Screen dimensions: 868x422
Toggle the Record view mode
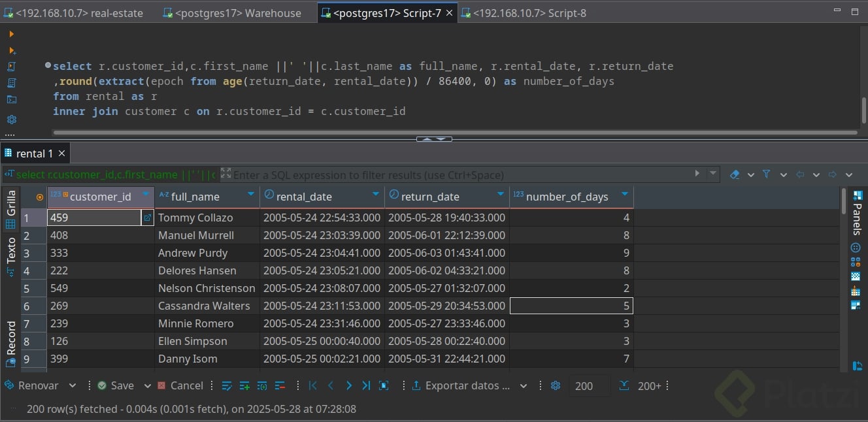coord(11,338)
